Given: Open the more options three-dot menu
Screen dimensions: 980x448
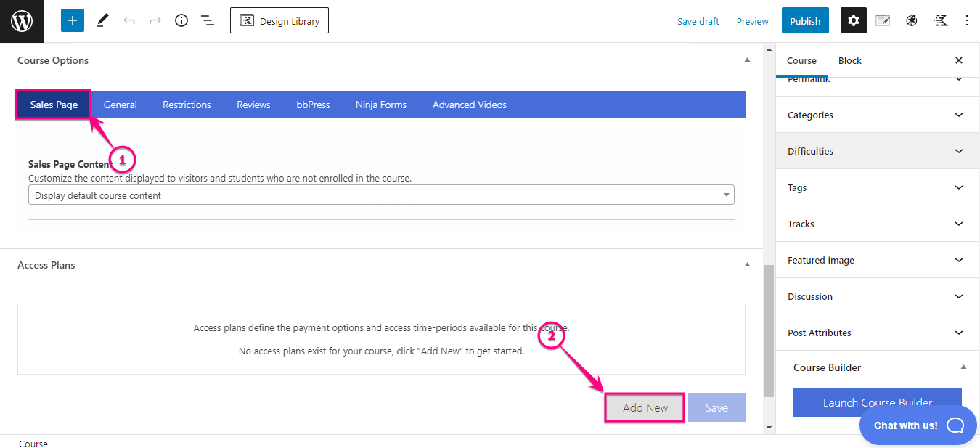Looking at the screenshot, I should click(968, 20).
